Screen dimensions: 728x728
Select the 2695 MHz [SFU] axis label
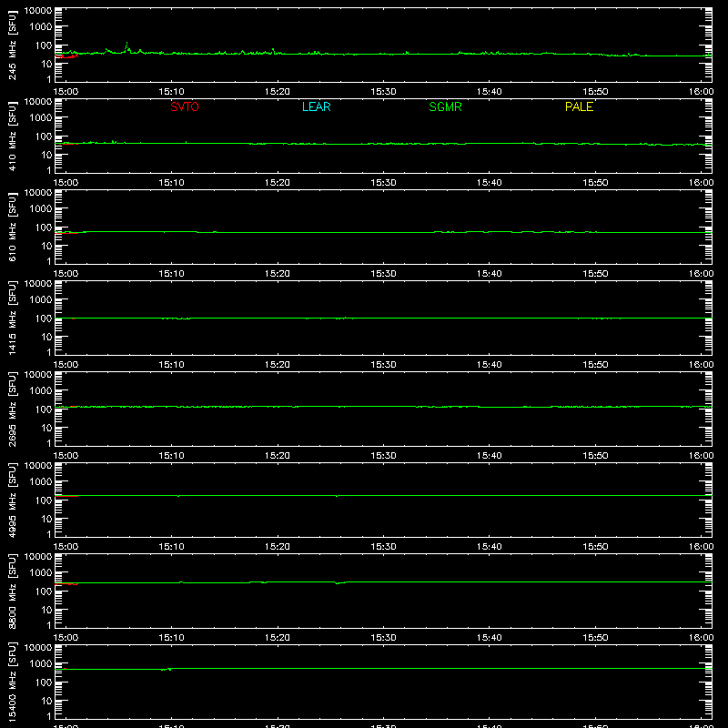[x=13, y=409]
